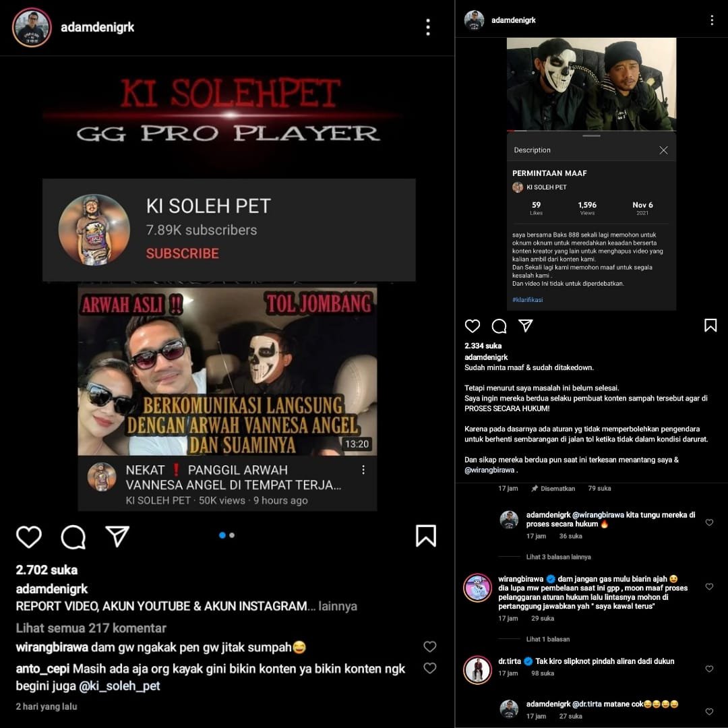
Task: Open comments on the left post
Action: [x=73, y=537]
